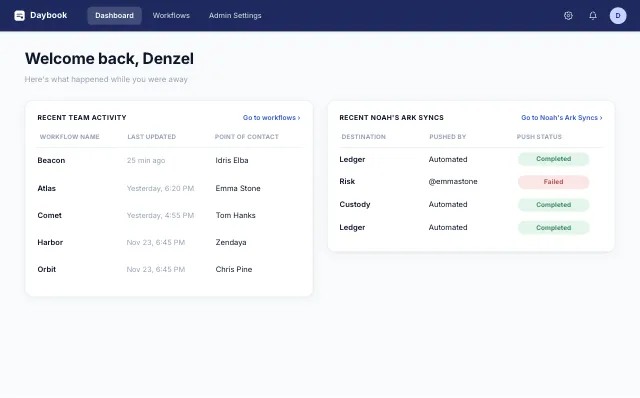Follow the Go to workflows link
This screenshot has width=640, height=398.
point(271,118)
